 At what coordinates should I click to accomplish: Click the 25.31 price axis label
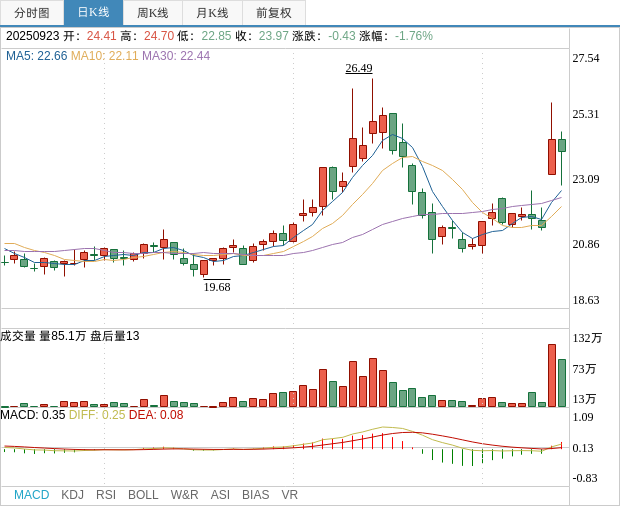(586, 114)
